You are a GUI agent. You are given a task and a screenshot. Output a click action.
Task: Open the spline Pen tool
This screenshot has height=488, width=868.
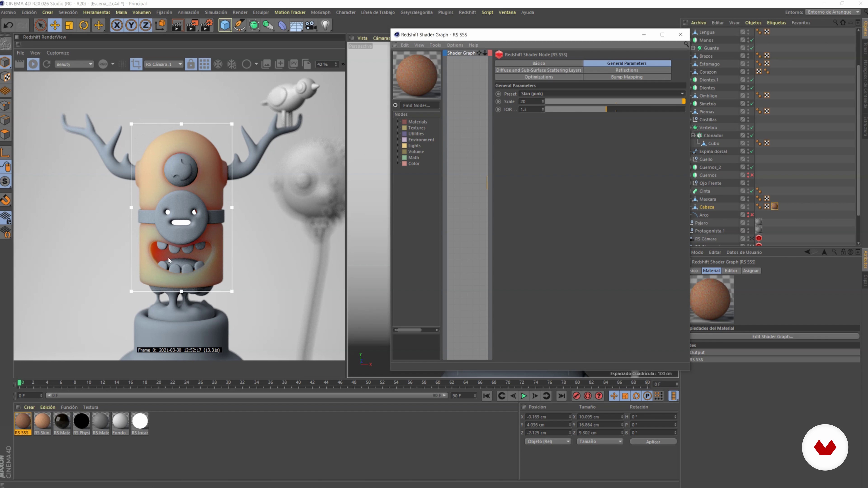(x=239, y=25)
